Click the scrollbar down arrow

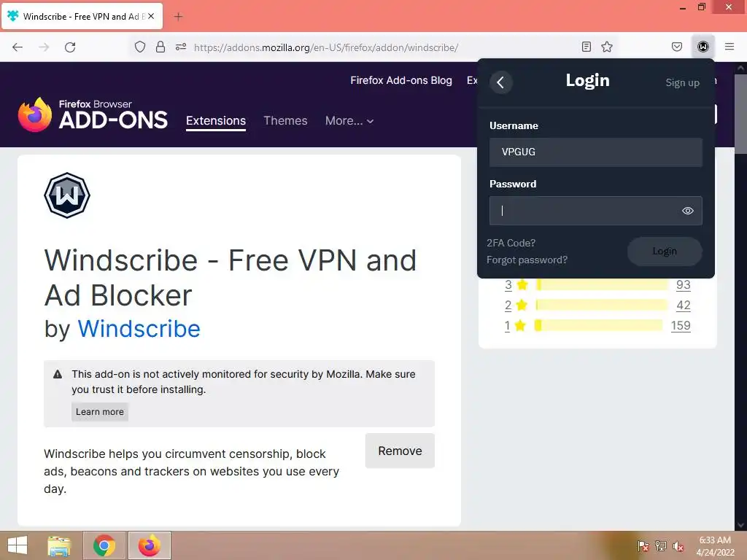[741, 525]
